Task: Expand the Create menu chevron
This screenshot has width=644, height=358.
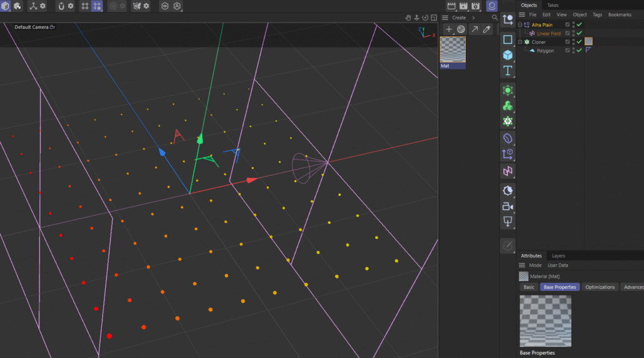Action: [473, 18]
